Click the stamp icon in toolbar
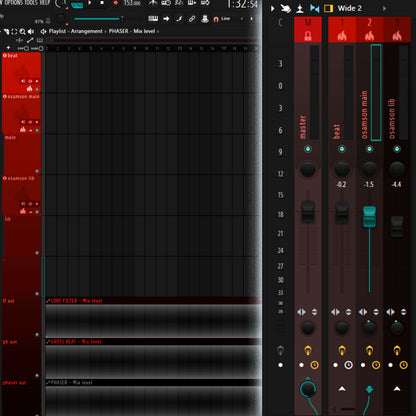The width and height of the screenshot is (416, 416). click(x=205, y=19)
